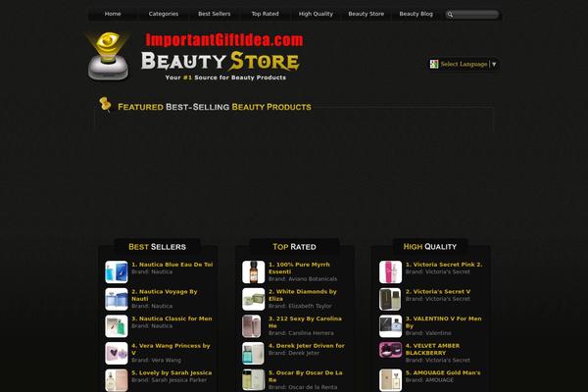The width and height of the screenshot is (588, 392).
Task: Click the pushpin icon beside Featured heading
Action: pyautogui.click(x=105, y=104)
